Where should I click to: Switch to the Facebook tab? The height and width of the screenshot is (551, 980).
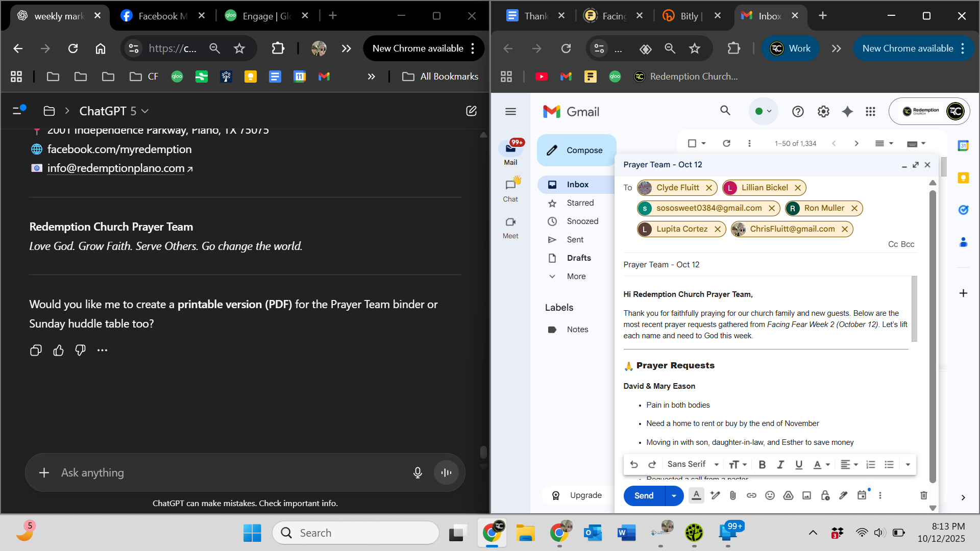[x=162, y=16]
